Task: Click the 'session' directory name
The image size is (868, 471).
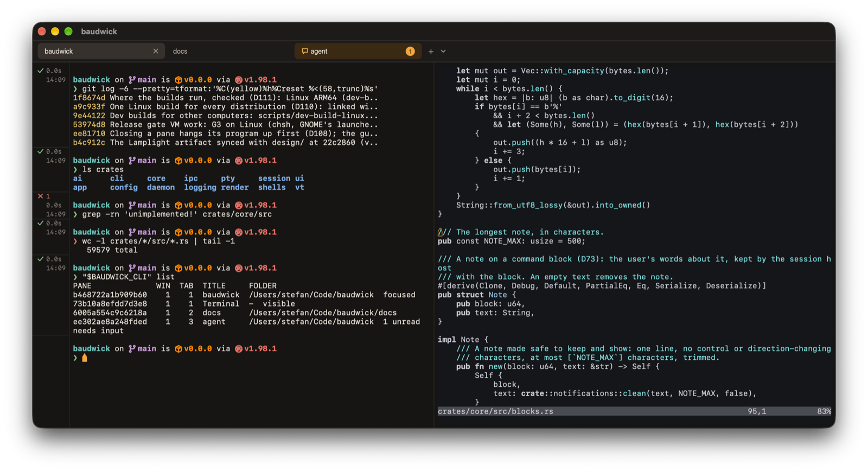Action: point(274,179)
